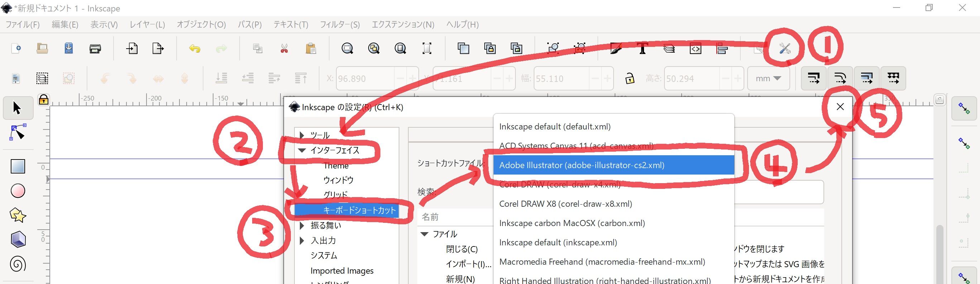Toggle snapping at top of snap bar
This screenshot has height=284, width=980.
click(964, 108)
